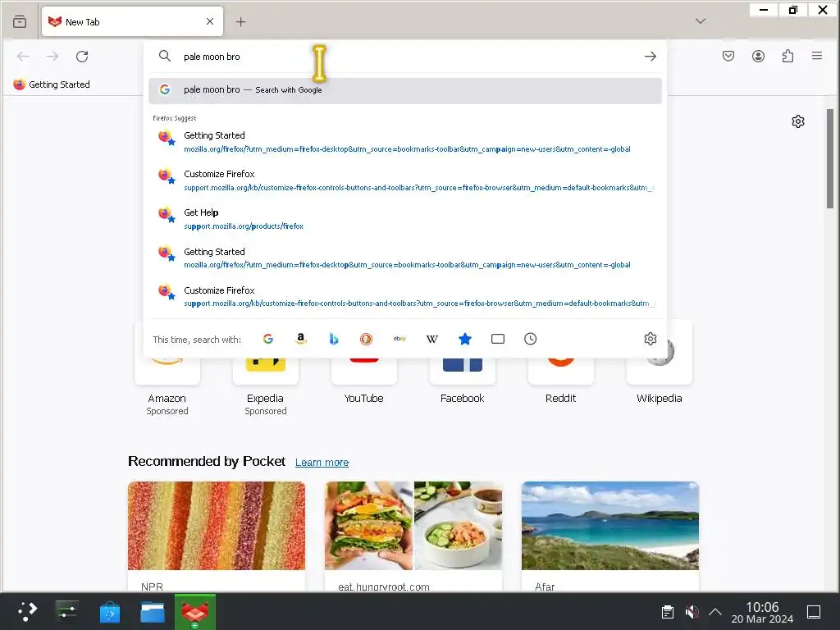Open the tab overview icon left of New Tab
This screenshot has width=840, height=630.
pyautogui.click(x=20, y=22)
